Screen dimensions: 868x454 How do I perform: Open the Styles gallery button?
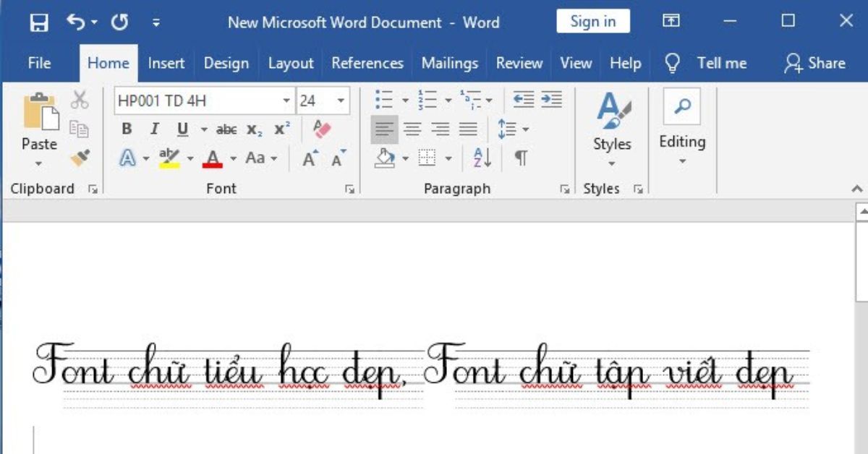tap(612, 129)
